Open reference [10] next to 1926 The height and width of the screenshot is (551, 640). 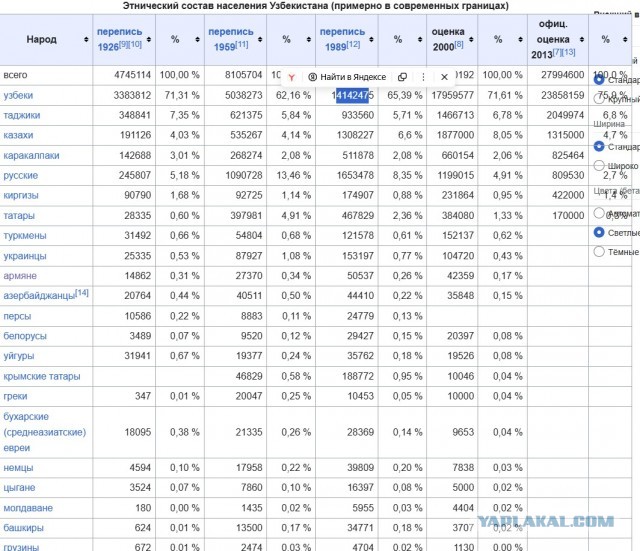pyautogui.click(x=136, y=44)
